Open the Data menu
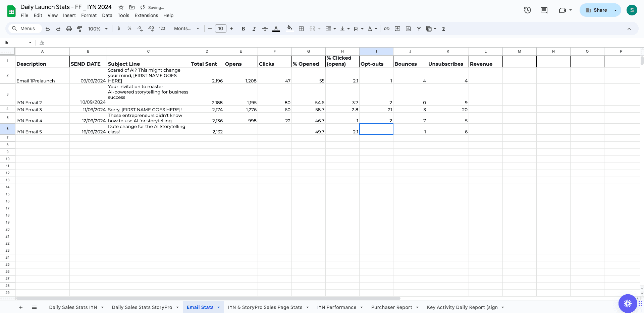The image size is (644, 313). click(107, 15)
